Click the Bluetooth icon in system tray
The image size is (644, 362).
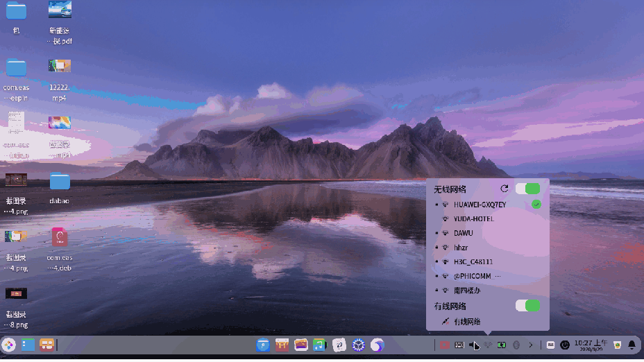516,345
